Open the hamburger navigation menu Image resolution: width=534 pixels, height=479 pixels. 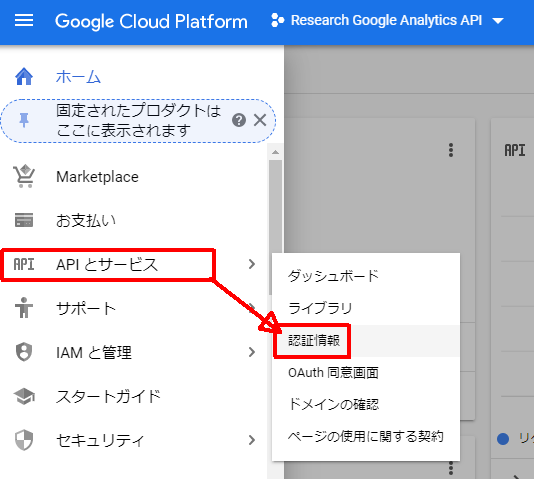pyautogui.click(x=24, y=20)
